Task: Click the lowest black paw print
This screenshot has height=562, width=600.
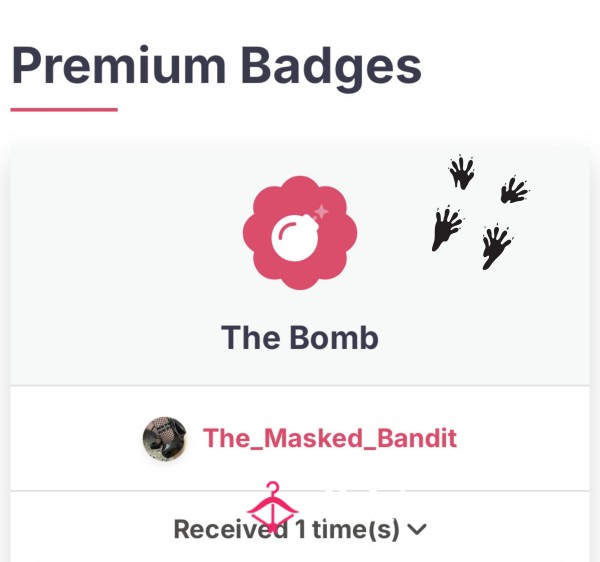Action: click(497, 246)
